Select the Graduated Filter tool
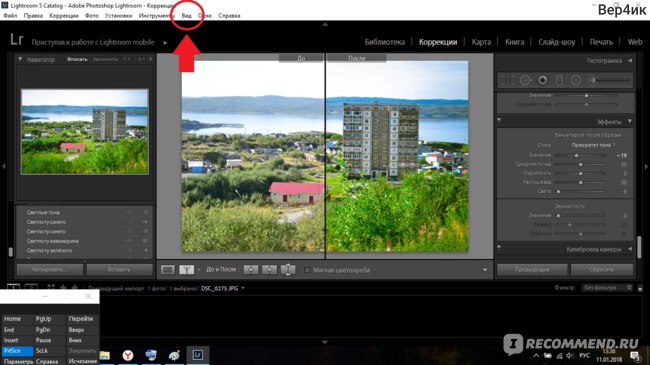650x365 pixels. (559, 80)
